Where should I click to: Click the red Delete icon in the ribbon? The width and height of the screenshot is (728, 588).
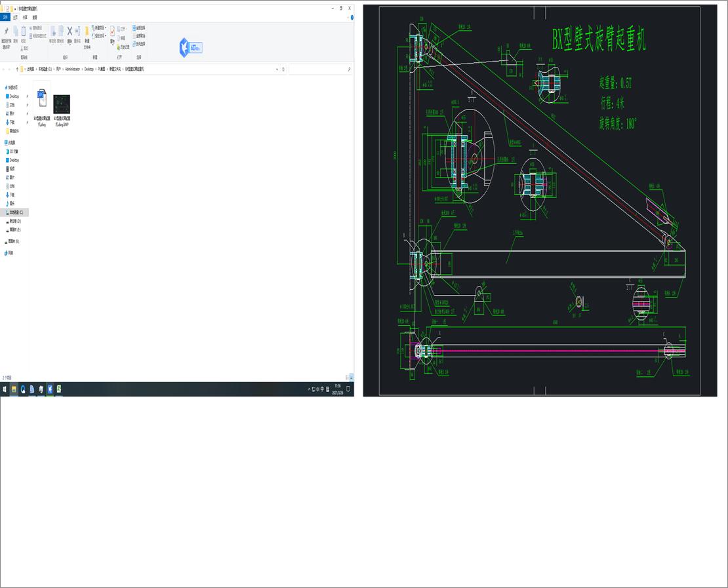(69, 31)
